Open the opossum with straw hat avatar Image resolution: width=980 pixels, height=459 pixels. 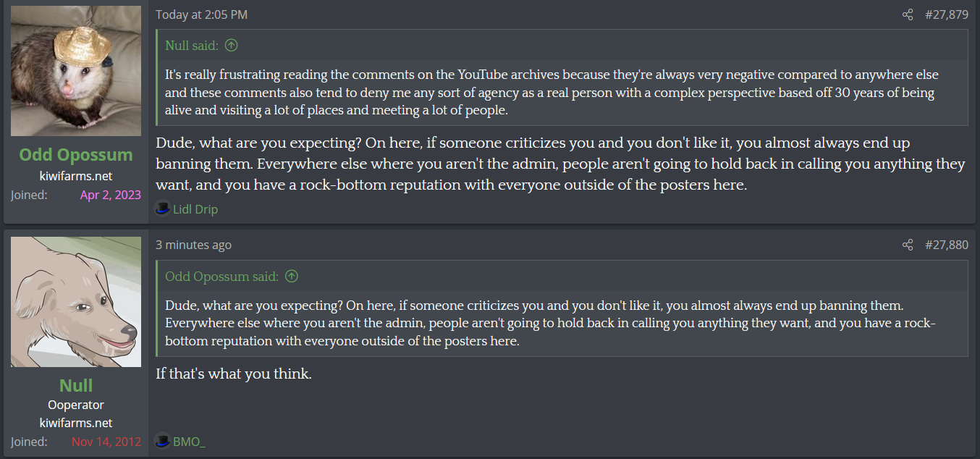(76, 71)
